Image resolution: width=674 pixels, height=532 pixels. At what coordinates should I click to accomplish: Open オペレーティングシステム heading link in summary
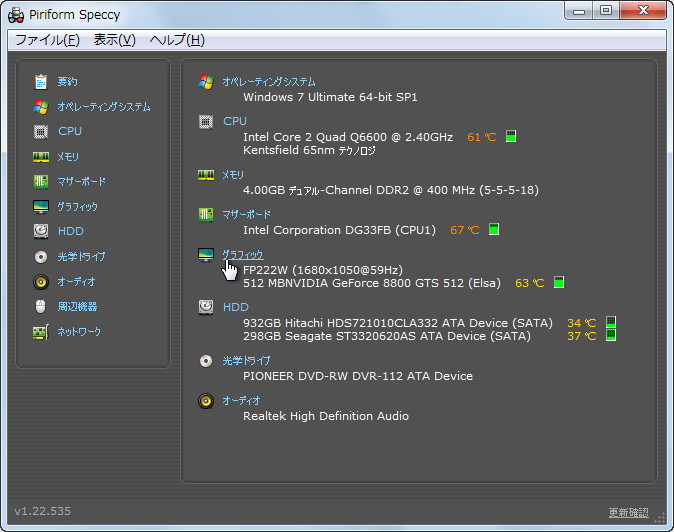[x=269, y=82]
